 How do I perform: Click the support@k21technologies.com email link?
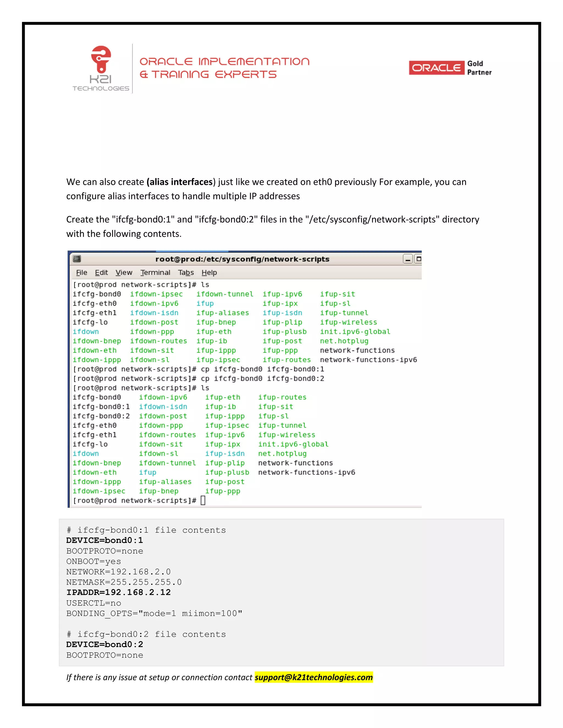click(313, 677)
